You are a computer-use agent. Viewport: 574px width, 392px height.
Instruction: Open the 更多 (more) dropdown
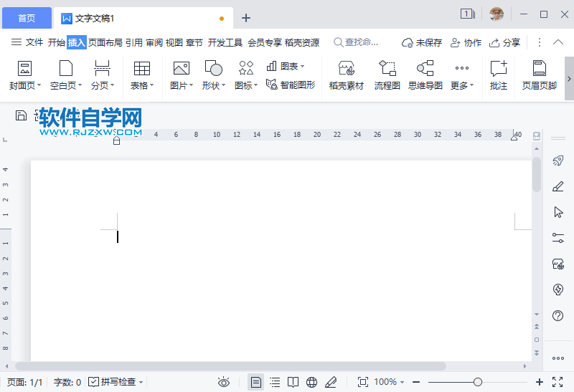click(462, 75)
